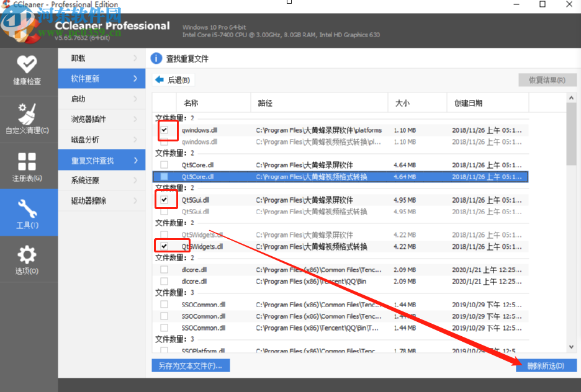Open the 驱动器擦除 menu item
The width and height of the screenshot is (581, 392).
pyautogui.click(x=102, y=200)
